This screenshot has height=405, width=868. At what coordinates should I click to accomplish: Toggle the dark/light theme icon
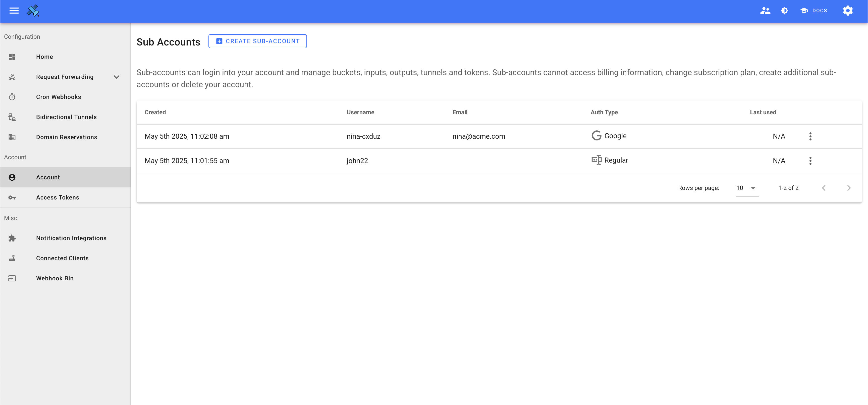coord(784,11)
